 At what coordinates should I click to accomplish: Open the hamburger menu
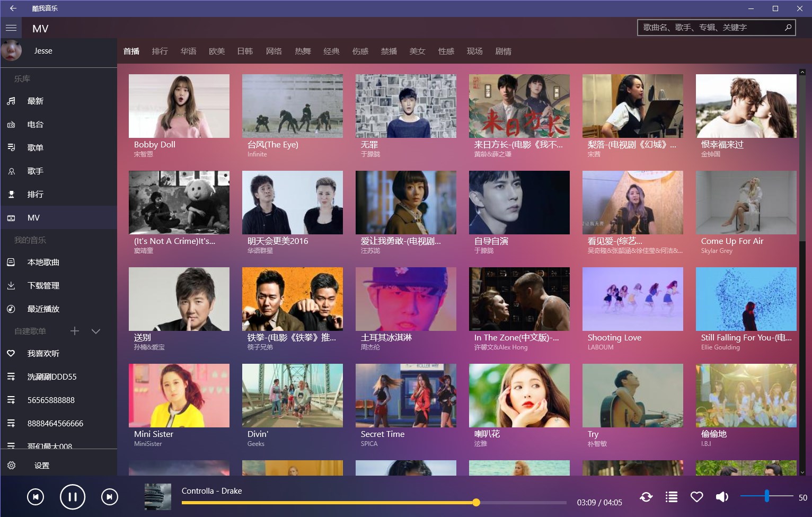click(11, 28)
